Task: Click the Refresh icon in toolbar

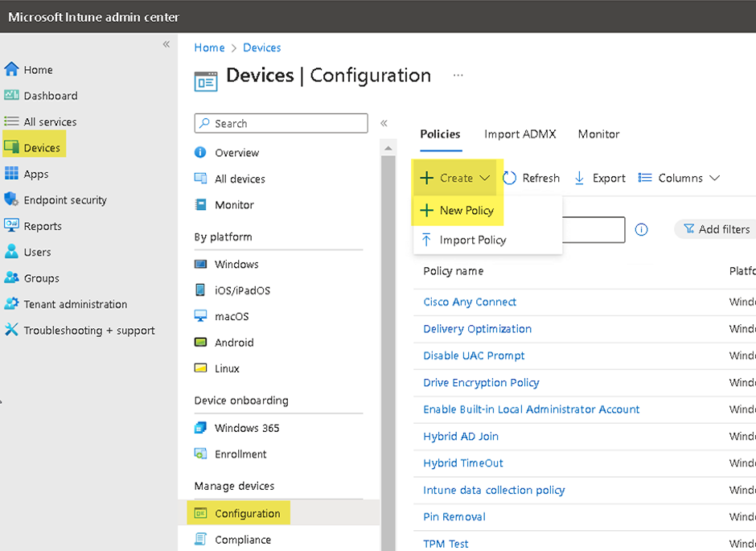Action: coord(510,178)
